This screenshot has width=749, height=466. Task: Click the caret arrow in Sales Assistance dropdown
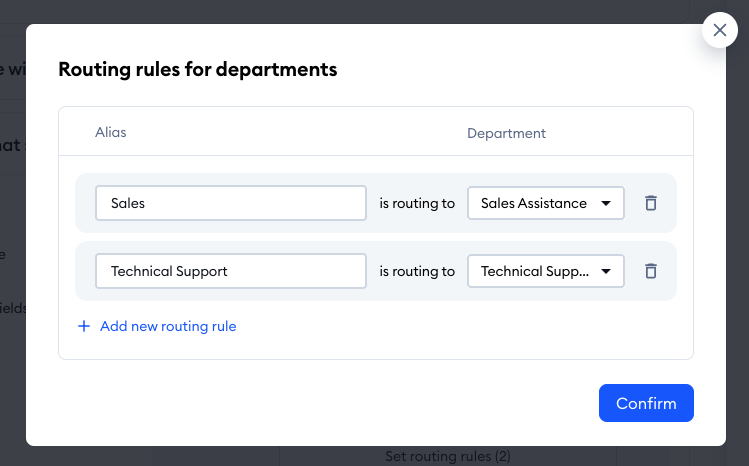[606, 203]
